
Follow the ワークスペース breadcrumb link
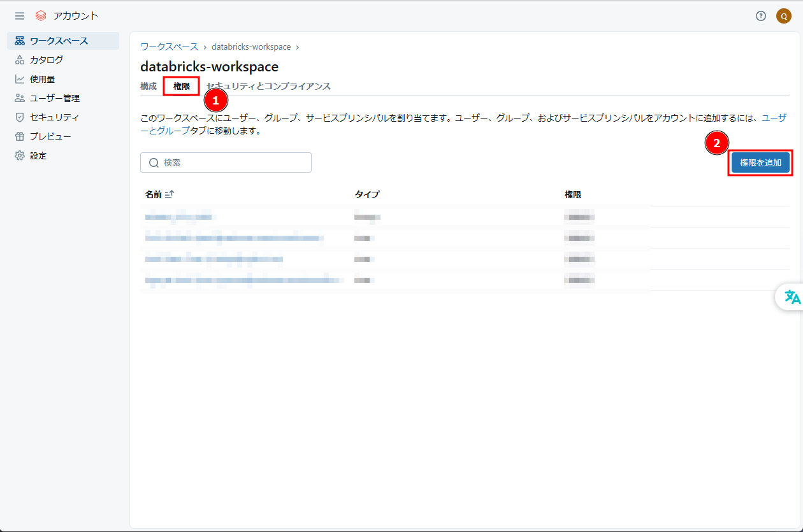[170, 47]
